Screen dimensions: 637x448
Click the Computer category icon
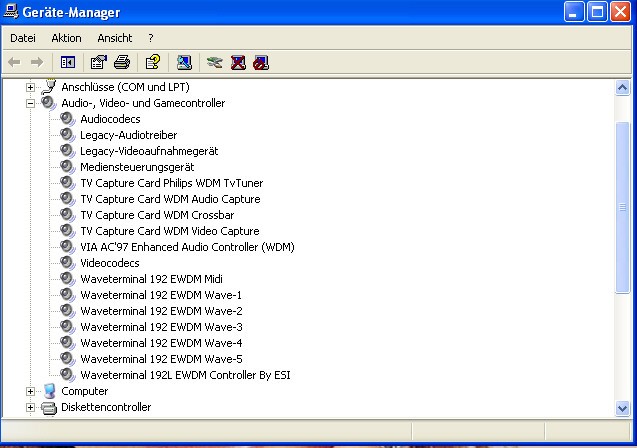49,391
